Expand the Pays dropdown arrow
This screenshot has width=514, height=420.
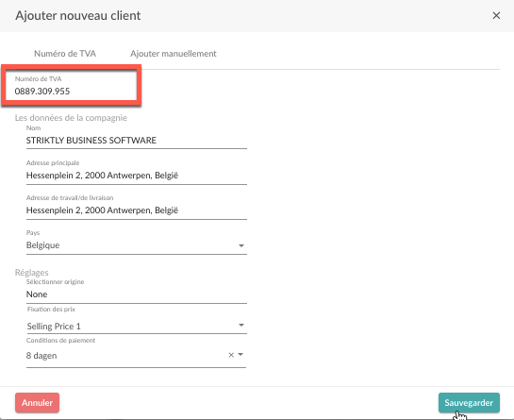pos(241,245)
